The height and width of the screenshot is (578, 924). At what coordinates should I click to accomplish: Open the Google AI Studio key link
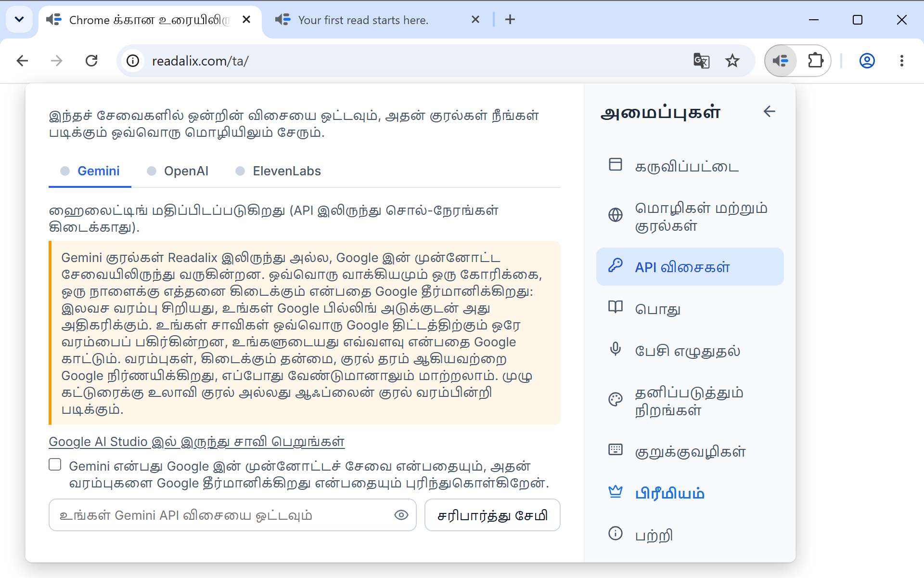pyautogui.click(x=196, y=442)
